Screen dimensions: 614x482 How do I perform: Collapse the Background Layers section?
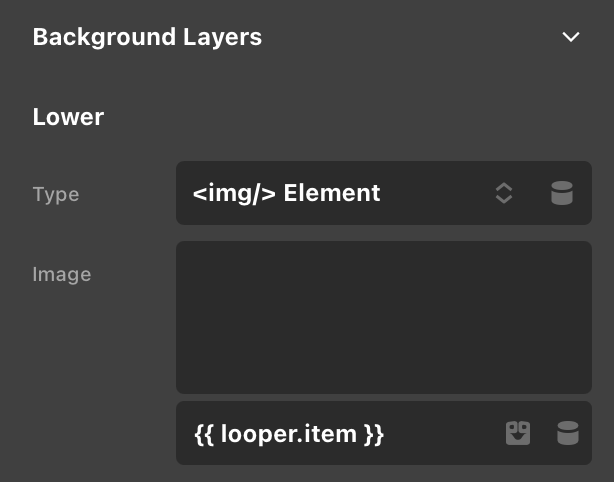click(571, 37)
